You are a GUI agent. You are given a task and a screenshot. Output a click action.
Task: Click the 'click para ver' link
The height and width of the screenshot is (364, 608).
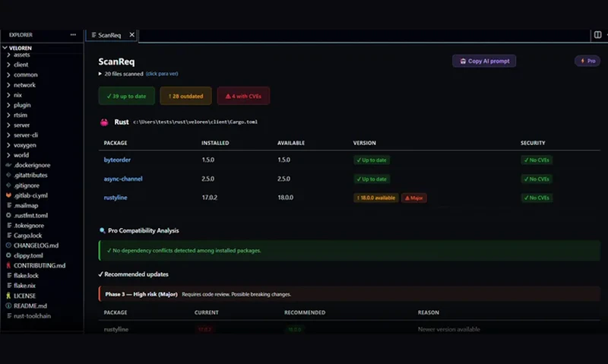162,74
